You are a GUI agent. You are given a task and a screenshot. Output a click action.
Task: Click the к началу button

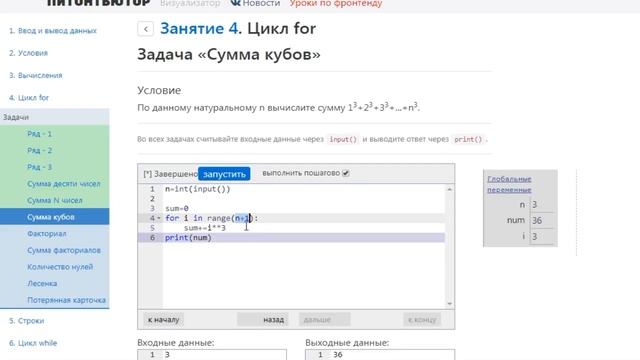163,320
